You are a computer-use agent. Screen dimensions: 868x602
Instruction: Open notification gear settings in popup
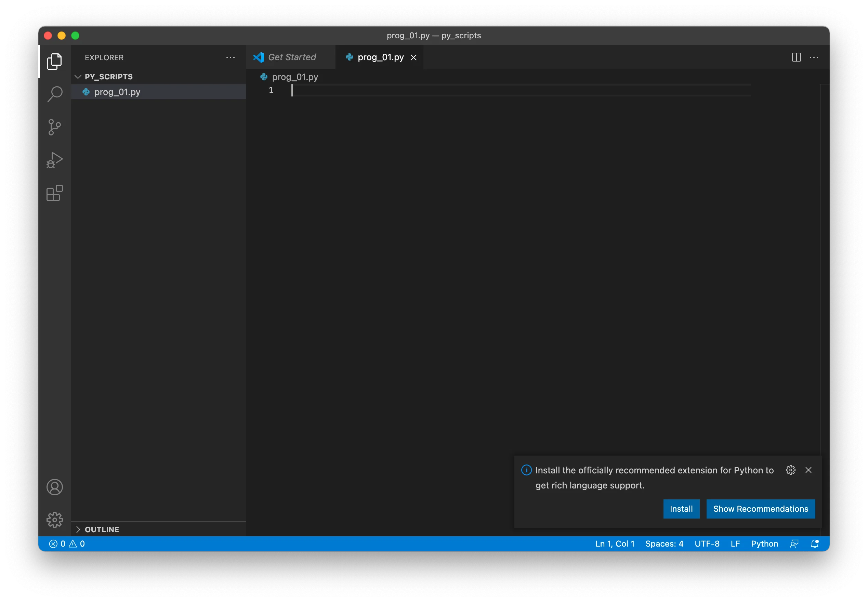click(x=790, y=470)
